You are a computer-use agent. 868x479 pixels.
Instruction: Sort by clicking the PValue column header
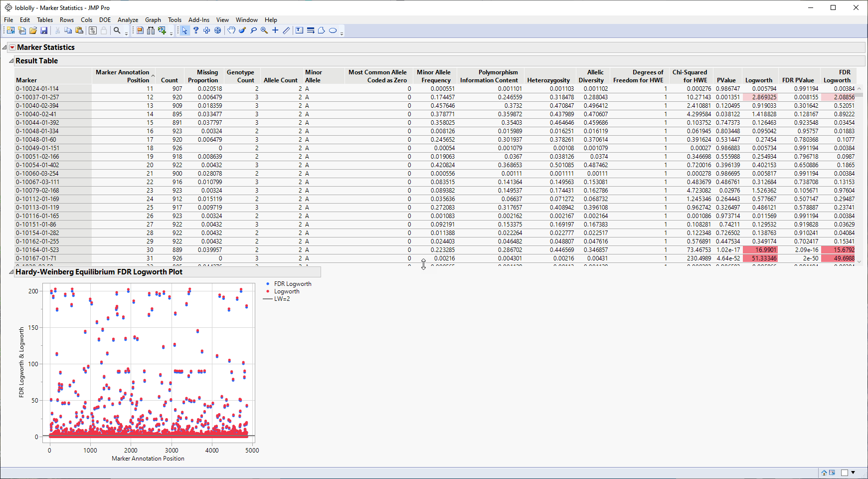[726, 80]
